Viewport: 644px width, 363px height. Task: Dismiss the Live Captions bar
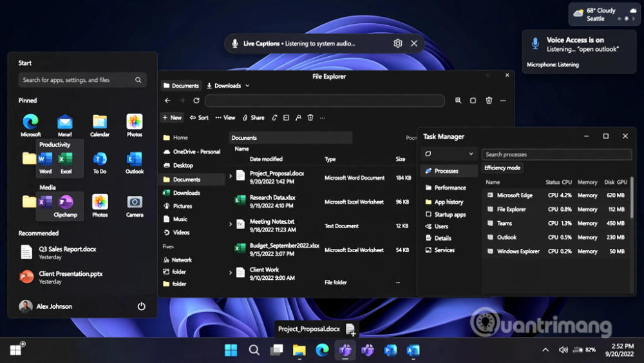pyautogui.click(x=414, y=43)
